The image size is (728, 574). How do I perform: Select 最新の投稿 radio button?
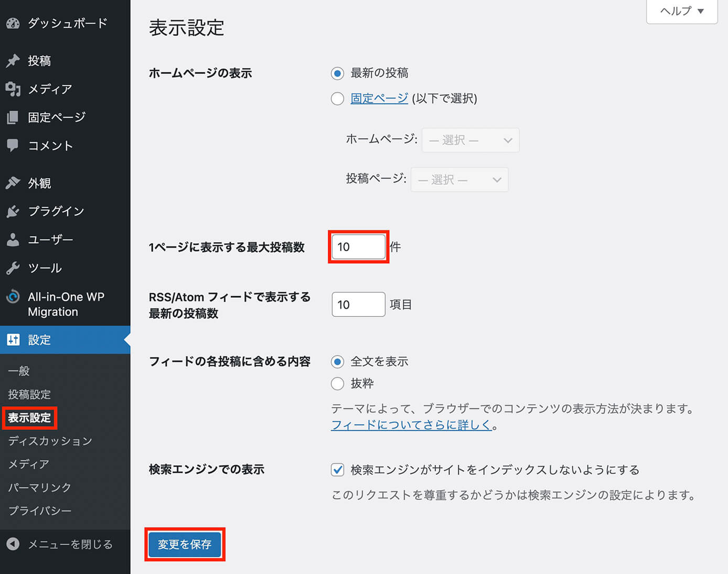pos(337,73)
